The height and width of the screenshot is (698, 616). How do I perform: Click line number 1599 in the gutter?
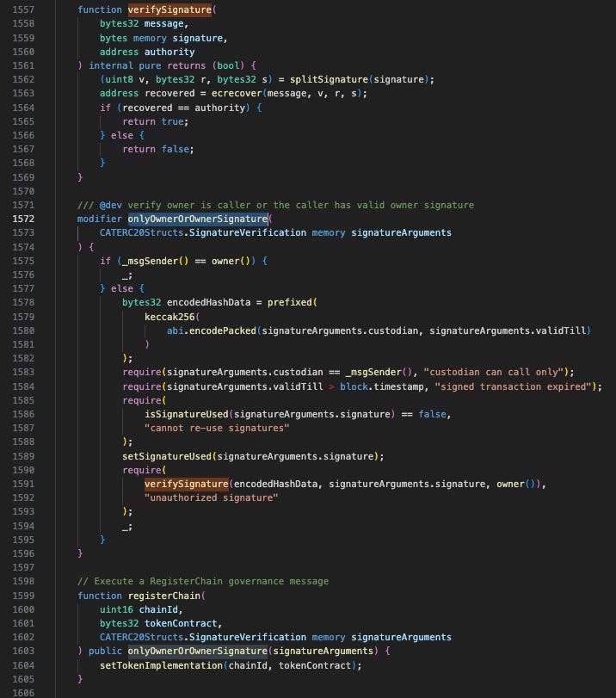pos(23,596)
